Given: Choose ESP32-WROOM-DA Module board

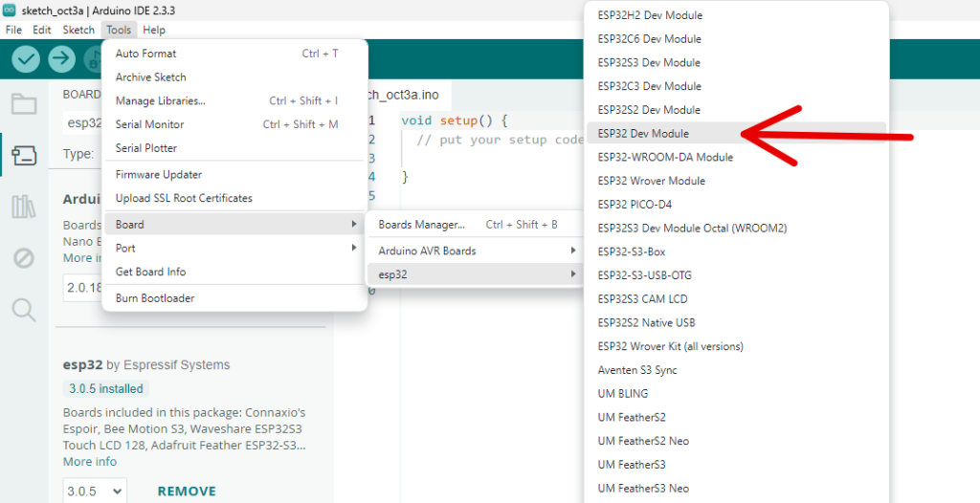Looking at the screenshot, I should [736, 157].
